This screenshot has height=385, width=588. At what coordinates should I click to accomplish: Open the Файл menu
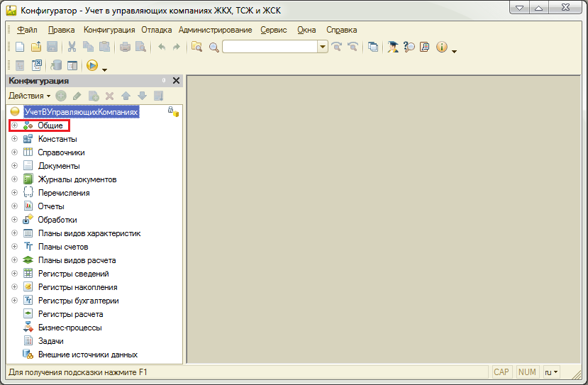click(x=27, y=30)
